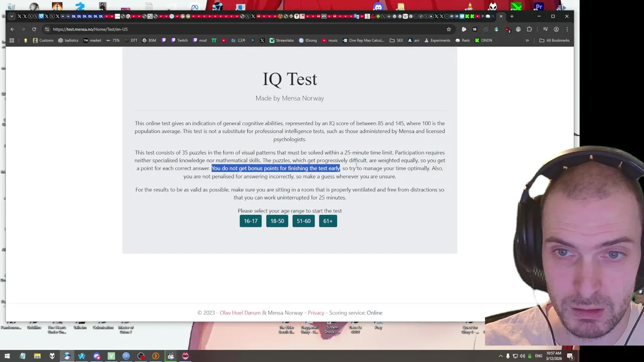
Task: Select the 61+ age range
Action: point(328,221)
